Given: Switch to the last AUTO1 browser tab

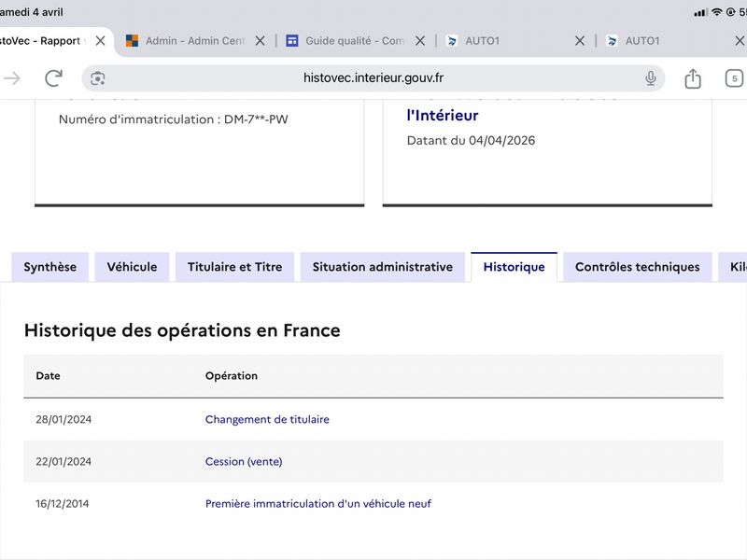Looking at the screenshot, I should pos(654,41).
